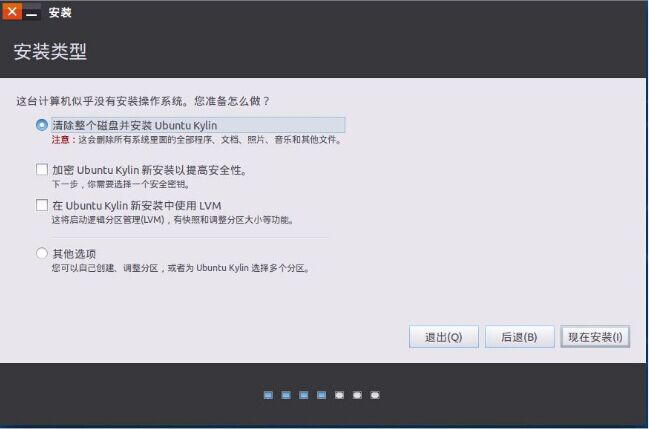This screenshot has width=649, height=429.
Task: Click the minimize dash icon in title bar
Action: (31, 13)
